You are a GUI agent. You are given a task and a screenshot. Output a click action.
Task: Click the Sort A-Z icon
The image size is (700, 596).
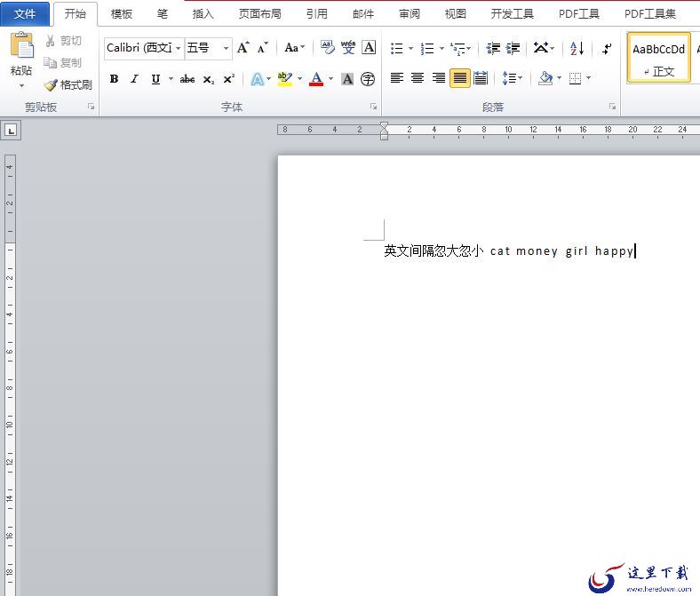[x=577, y=48]
